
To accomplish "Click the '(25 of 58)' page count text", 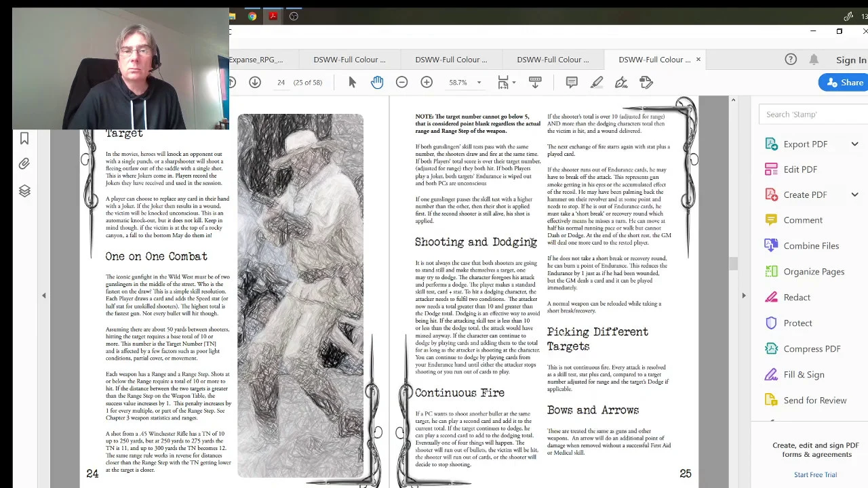I will click(308, 83).
